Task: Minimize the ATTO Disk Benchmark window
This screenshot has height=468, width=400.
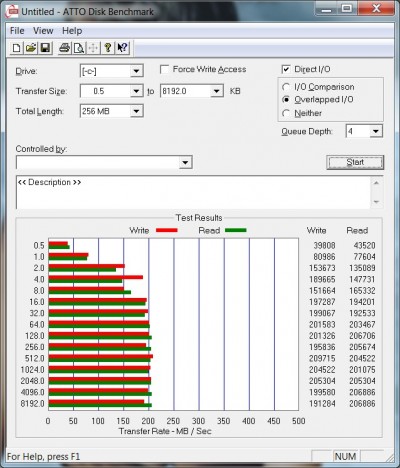Action: tap(327, 9)
